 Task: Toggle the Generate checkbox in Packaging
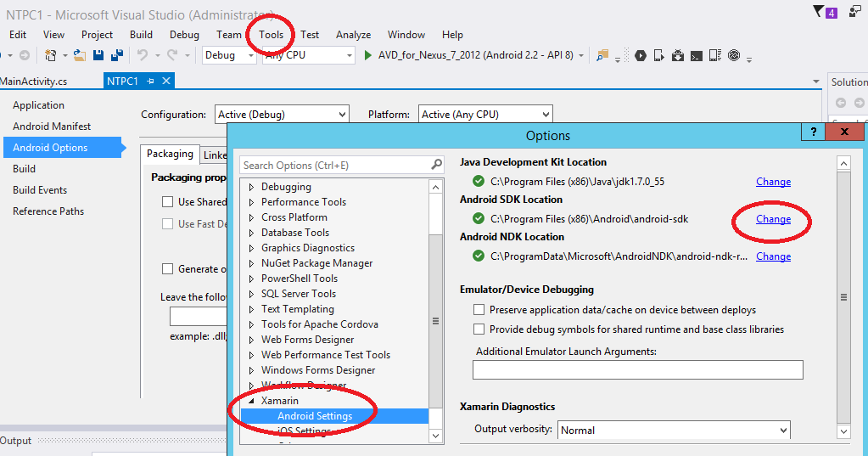pyautogui.click(x=167, y=268)
